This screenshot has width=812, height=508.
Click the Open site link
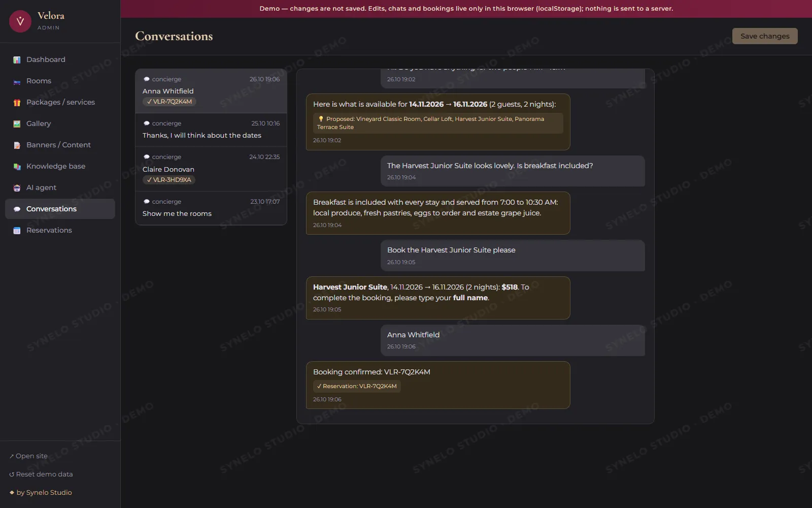tap(28, 456)
